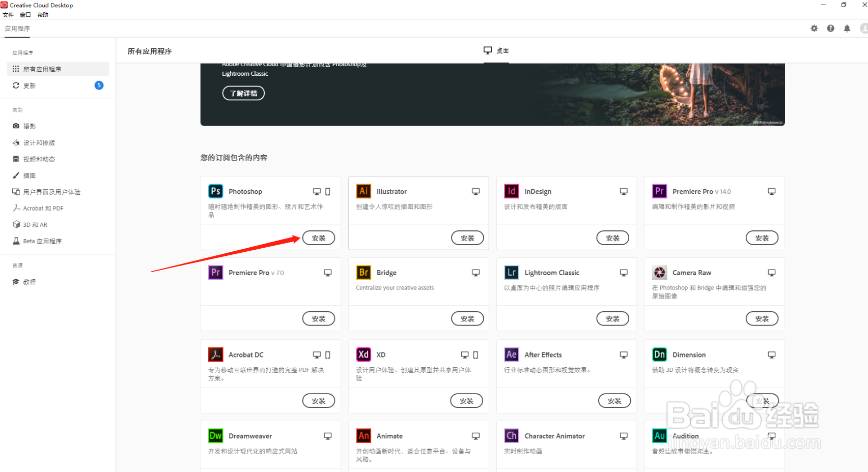Image resolution: width=868 pixels, height=472 pixels.
Task: Select the Dreamweaver Dw app icon
Action: coord(215,436)
